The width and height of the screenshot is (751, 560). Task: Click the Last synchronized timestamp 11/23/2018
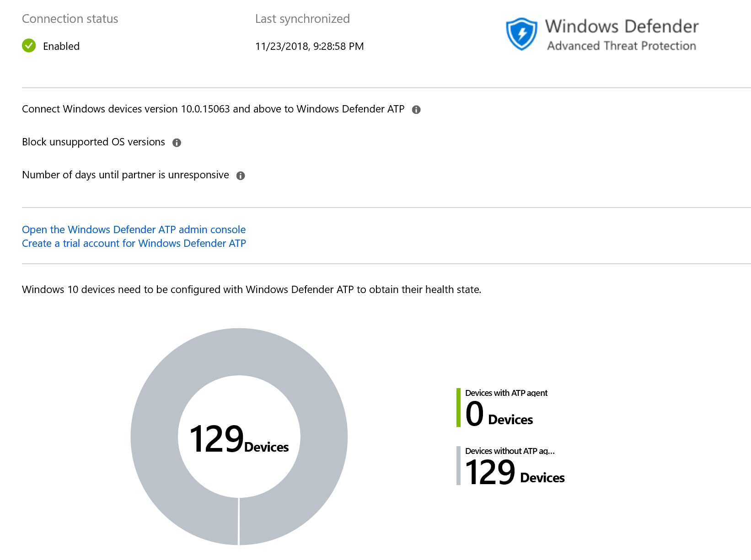309,46
